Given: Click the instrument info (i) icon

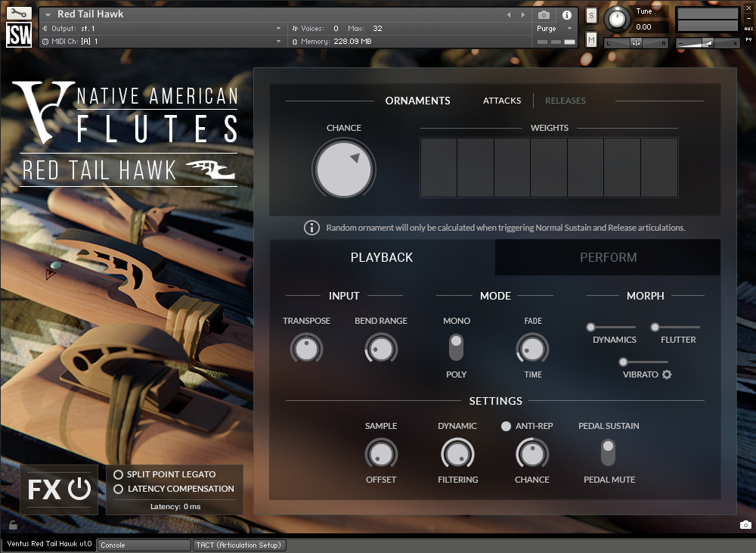Looking at the screenshot, I should point(565,14).
